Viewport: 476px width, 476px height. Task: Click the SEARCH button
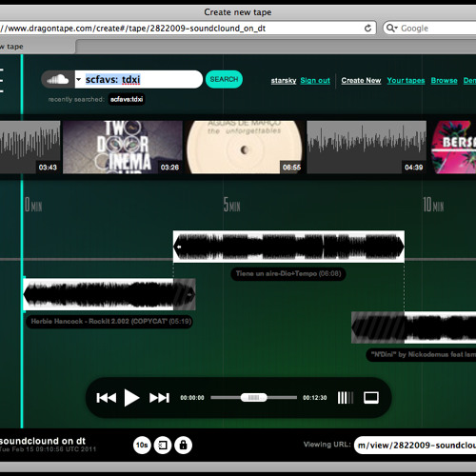coord(224,79)
